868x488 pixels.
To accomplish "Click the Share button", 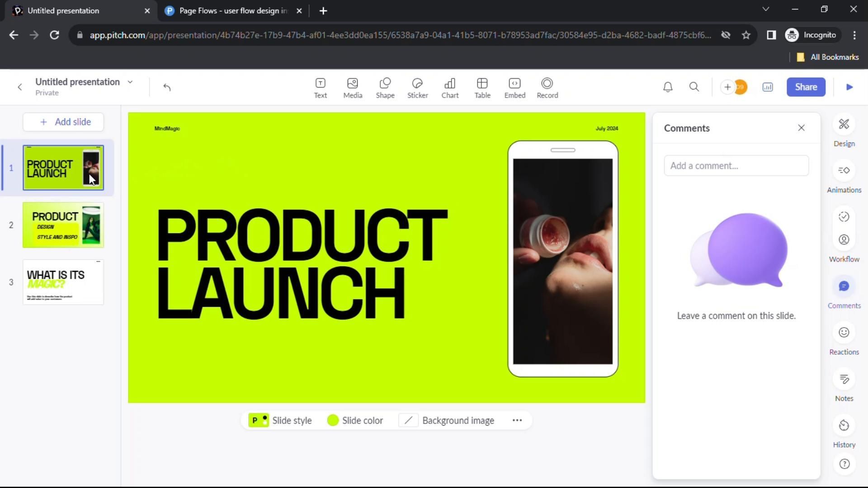I will (806, 87).
